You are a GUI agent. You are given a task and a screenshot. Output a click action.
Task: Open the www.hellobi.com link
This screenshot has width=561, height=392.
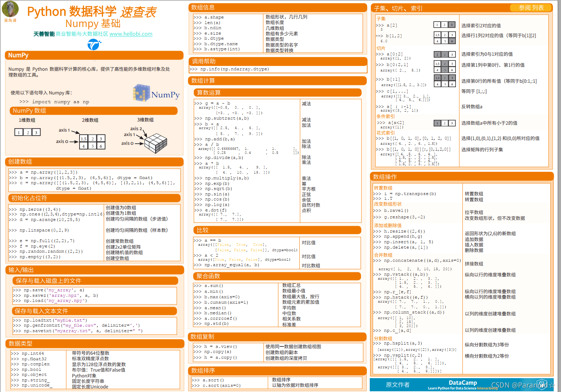131,34
